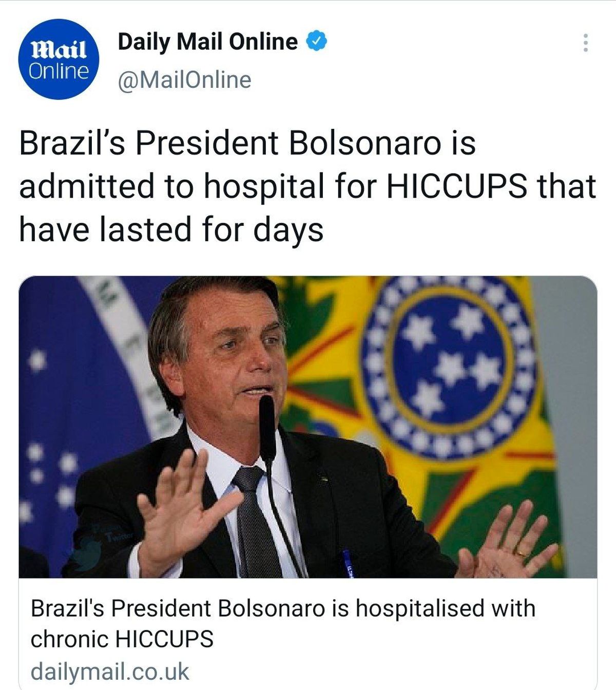This screenshot has height=690, width=616.
Task: Open the tweet text about Bolsonaro
Action: tap(307, 185)
